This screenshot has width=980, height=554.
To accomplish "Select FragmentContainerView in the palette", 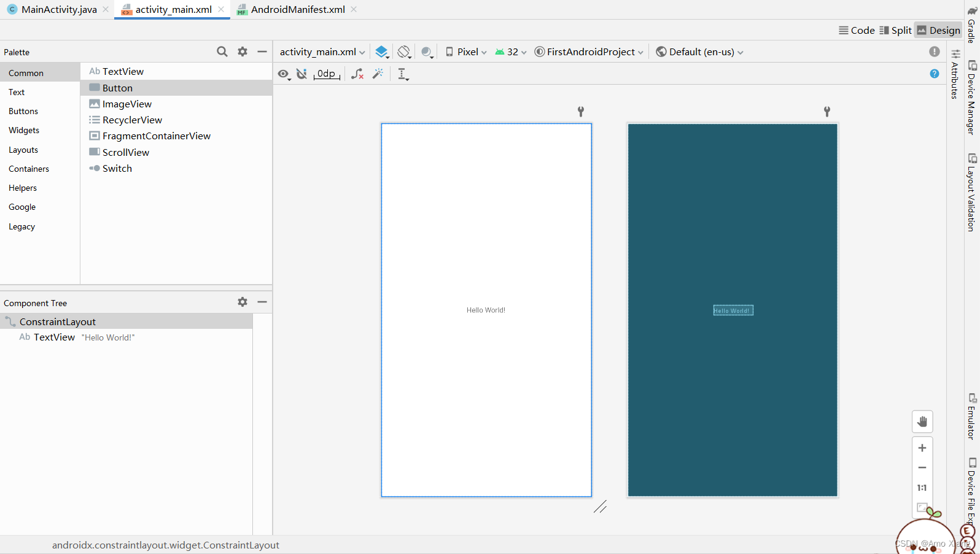I will pyautogui.click(x=176, y=136).
